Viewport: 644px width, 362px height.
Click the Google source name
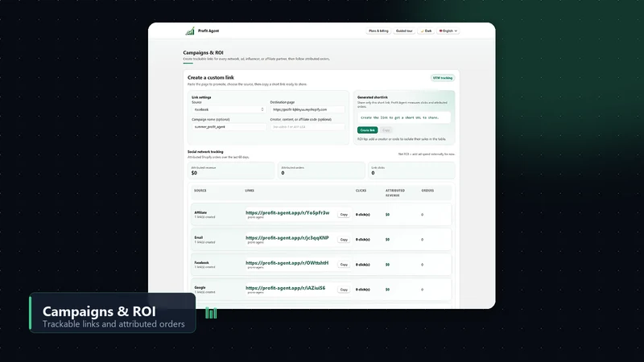point(200,287)
